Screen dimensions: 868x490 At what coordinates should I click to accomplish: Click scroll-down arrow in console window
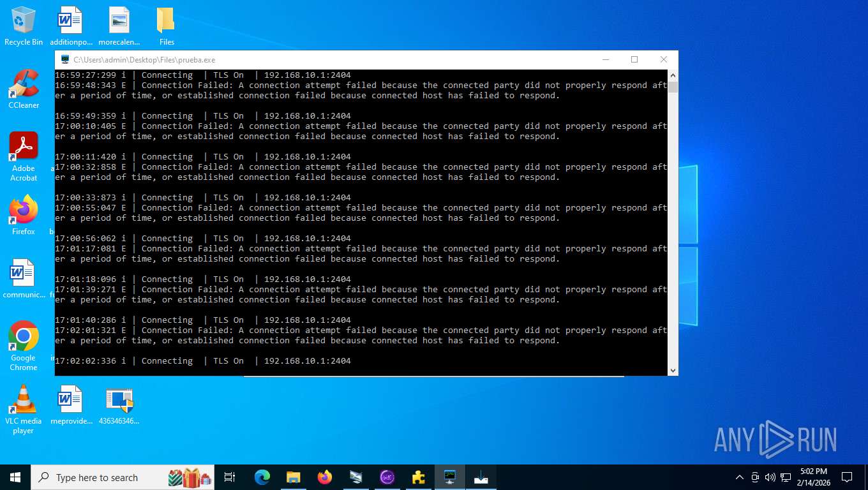click(673, 370)
